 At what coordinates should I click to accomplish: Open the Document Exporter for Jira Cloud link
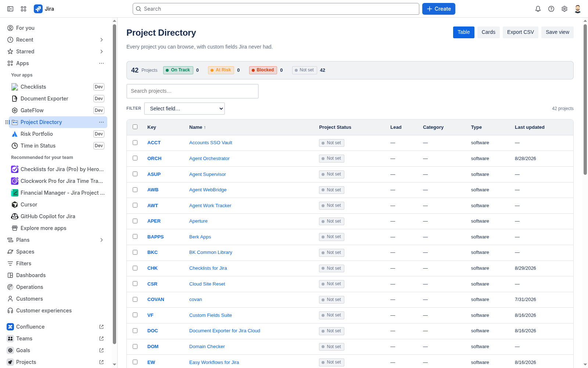coord(225,331)
